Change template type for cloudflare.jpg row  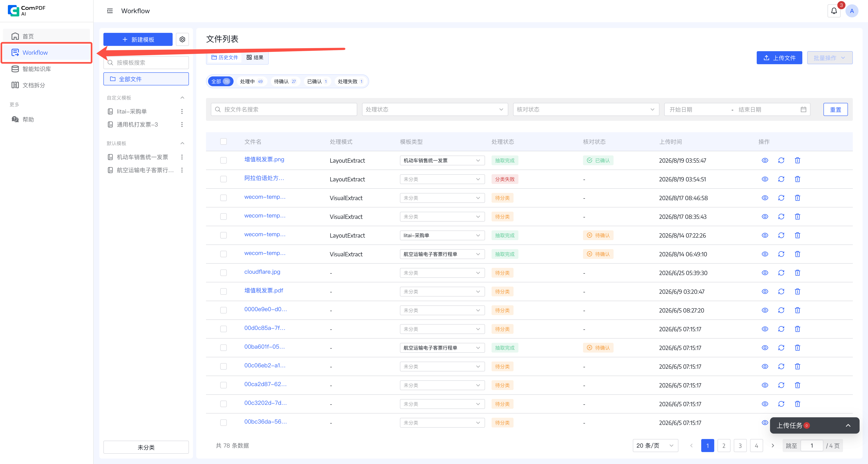pyautogui.click(x=442, y=273)
